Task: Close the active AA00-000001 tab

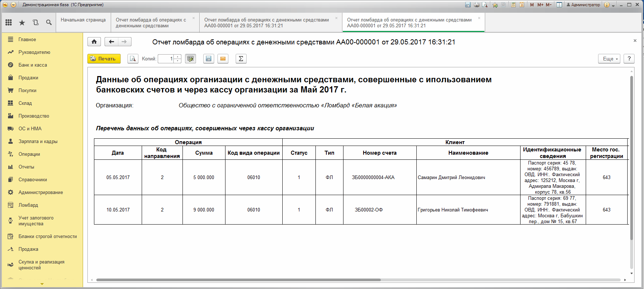Action: tap(479, 18)
